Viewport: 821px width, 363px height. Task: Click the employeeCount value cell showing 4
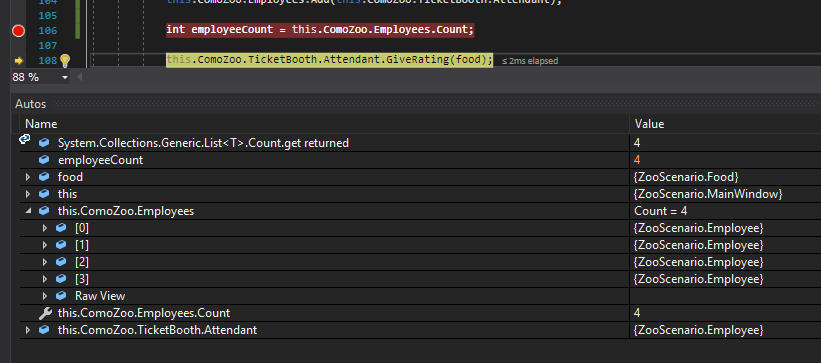click(725, 160)
